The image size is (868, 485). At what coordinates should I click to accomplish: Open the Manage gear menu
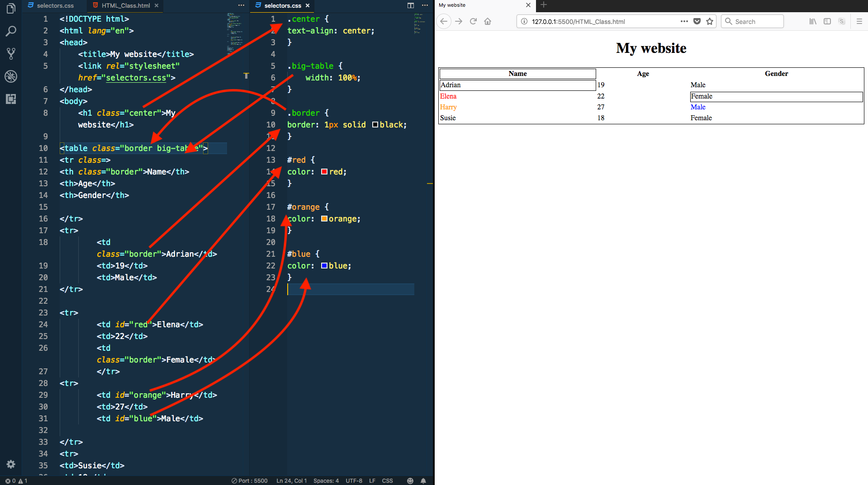tap(11, 464)
